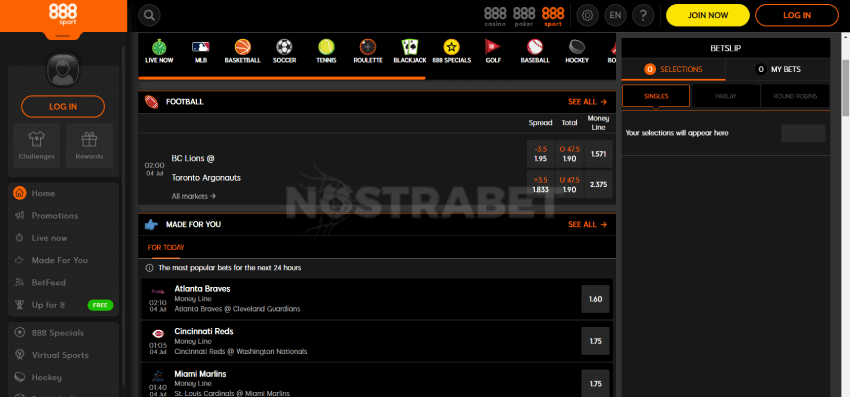Screen dimensions: 850x397
Task: Open Challenges tile
Action: click(37, 145)
